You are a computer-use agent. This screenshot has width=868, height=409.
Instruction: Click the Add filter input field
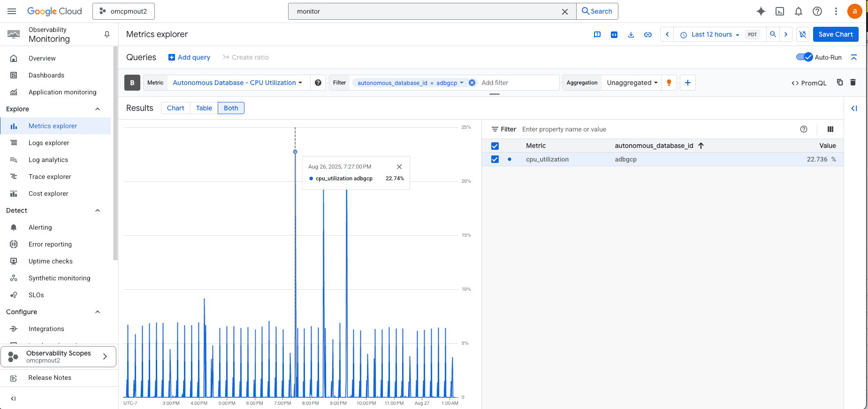tap(518, 83)
